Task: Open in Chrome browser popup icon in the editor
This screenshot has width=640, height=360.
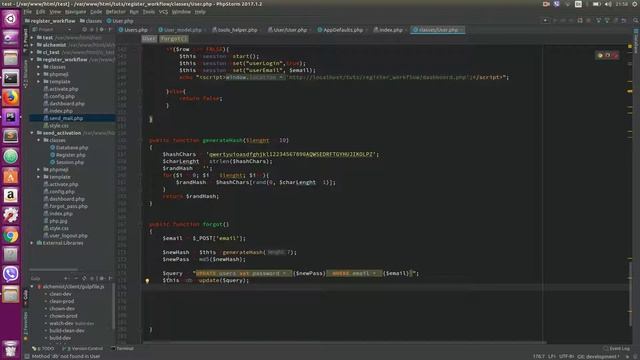Action: pyautogui.click(x=600, y=55)
